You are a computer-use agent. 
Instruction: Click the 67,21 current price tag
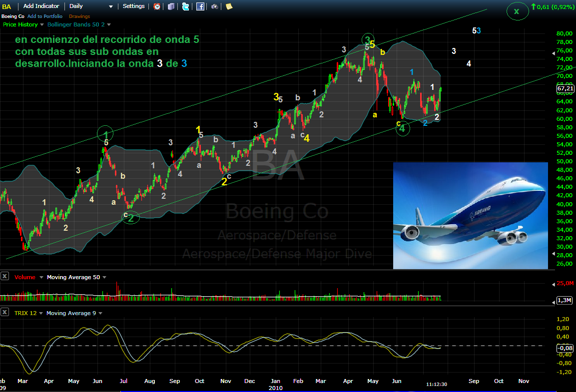pyautogui.click(x=566, y=88)
